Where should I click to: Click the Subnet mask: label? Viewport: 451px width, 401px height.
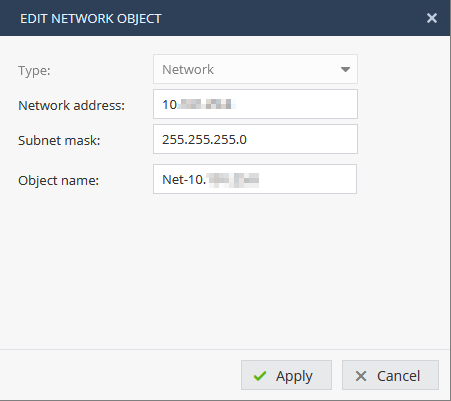[x=59, y=141]
